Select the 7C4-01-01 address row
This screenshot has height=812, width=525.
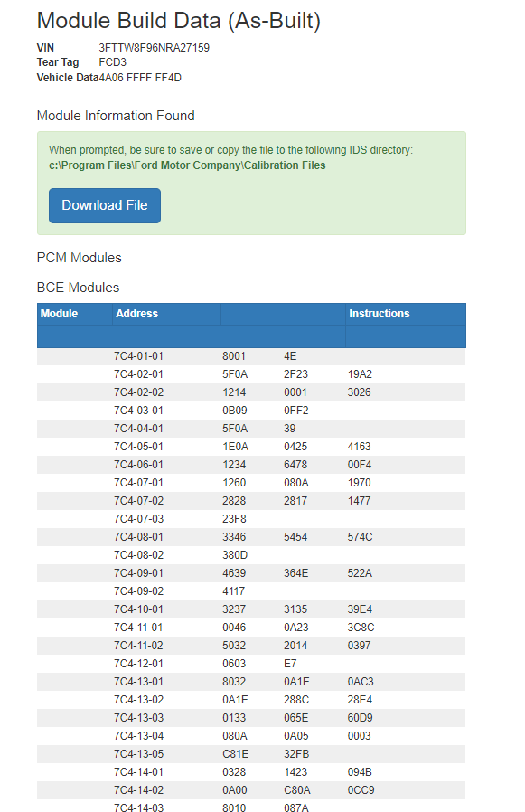[251, 356]
